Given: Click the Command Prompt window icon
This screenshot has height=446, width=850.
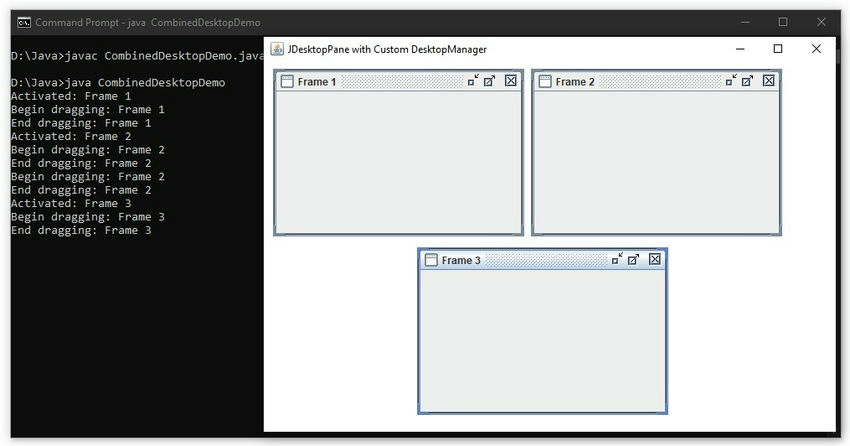Looking at the screenshot, I should (x=24, y=23).
